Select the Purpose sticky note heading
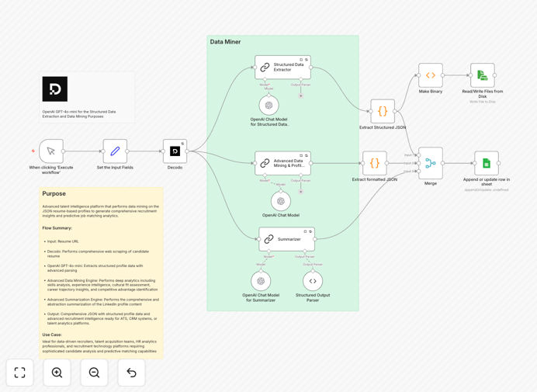This screenshot has width=537, height=392. pyautogui.click(x=54, y=193)
